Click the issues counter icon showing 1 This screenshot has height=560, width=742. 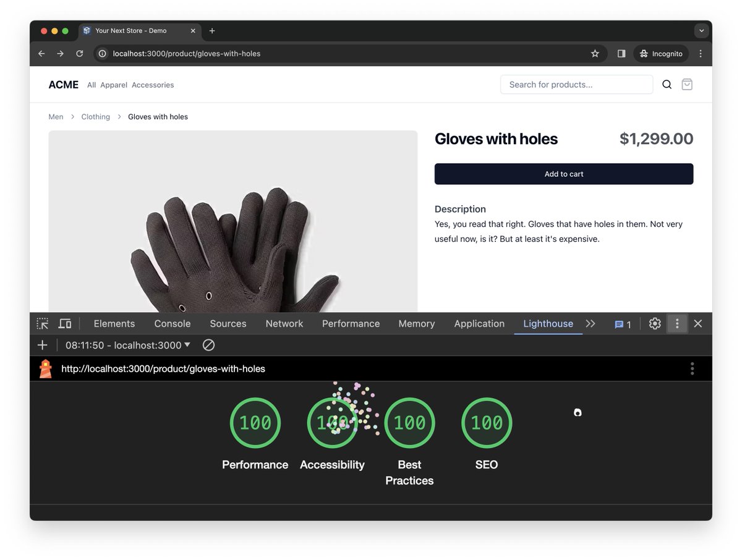click(x=618, y=323)
